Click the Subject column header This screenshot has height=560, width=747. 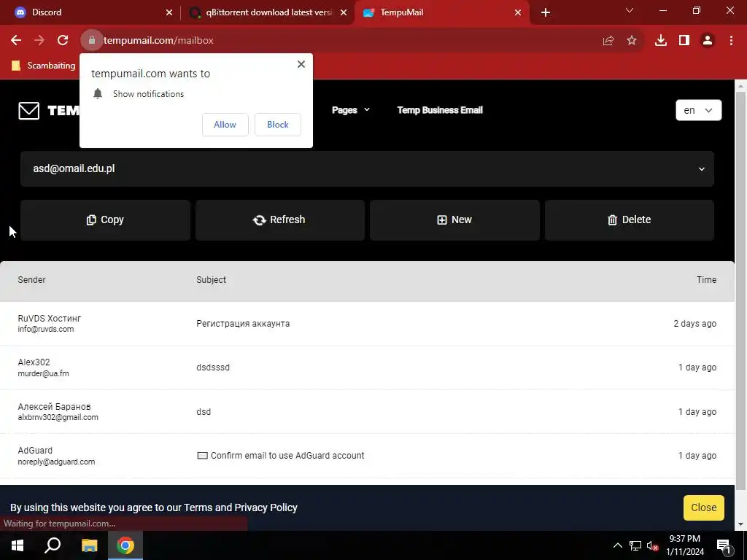coord(211,280)
